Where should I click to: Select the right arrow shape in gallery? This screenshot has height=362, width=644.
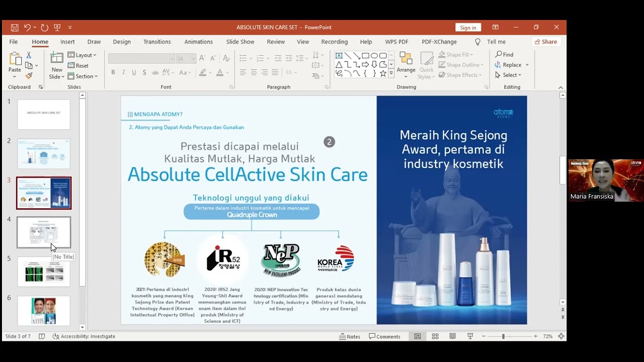pos(365,64)
